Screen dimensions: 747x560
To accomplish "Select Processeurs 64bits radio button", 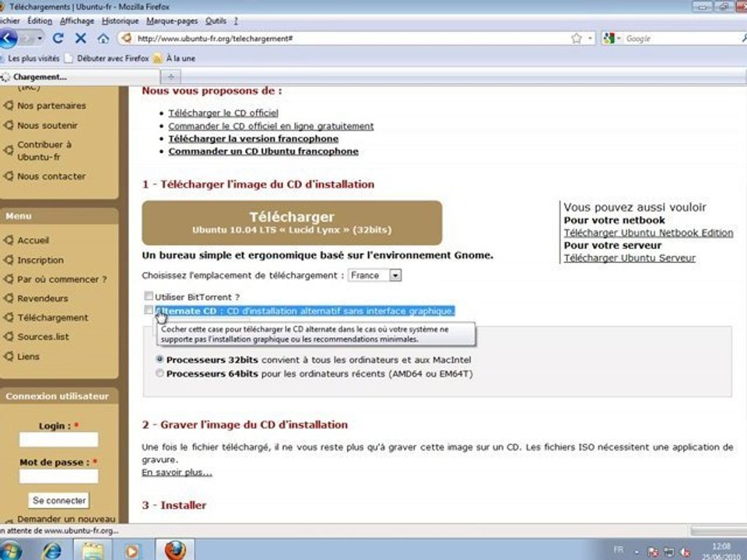I will click(160, 373).
